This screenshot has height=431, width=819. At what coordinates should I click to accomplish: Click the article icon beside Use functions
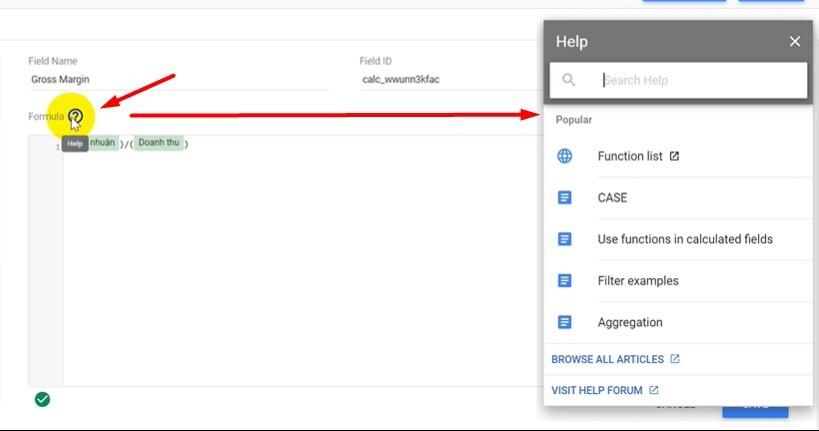[565, 239]
